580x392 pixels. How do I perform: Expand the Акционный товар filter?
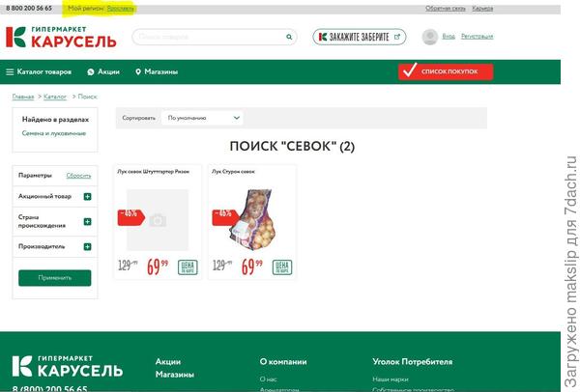tap(87, 197)
